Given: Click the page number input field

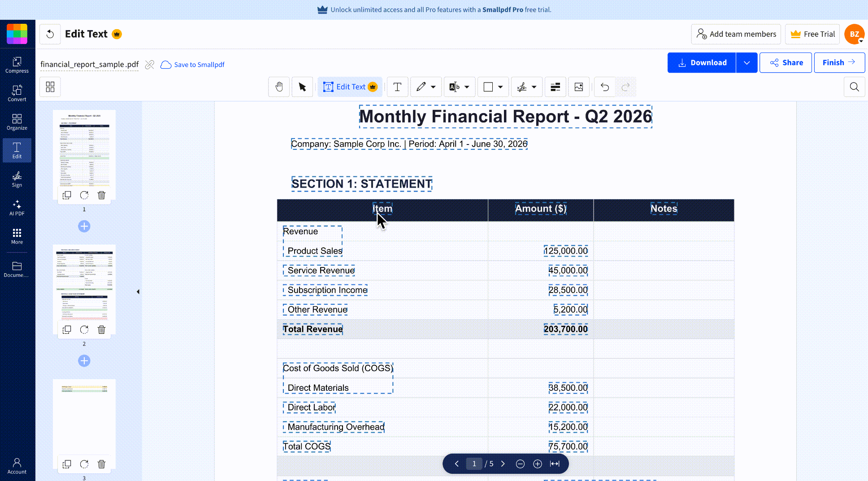Looking at the screenshot, I should pos(474,464).
